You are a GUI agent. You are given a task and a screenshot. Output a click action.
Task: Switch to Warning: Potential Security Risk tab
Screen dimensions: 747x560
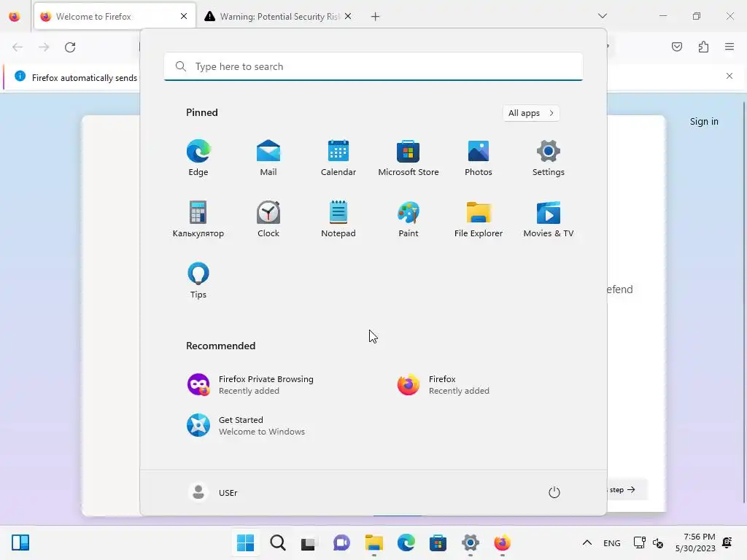279,16
